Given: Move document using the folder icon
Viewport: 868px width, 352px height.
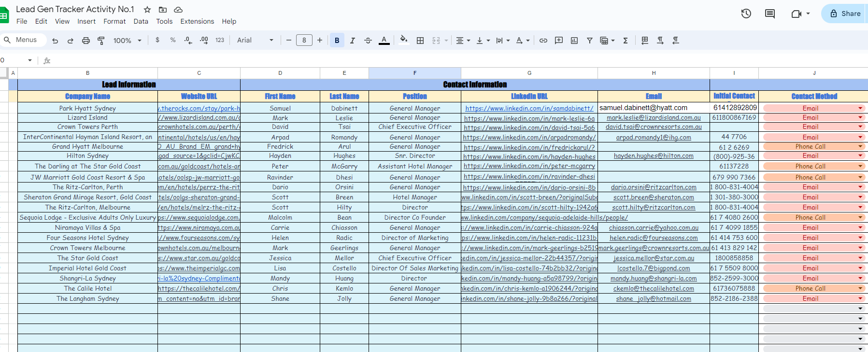Looking at the screenshot, I should click(163, 10).
